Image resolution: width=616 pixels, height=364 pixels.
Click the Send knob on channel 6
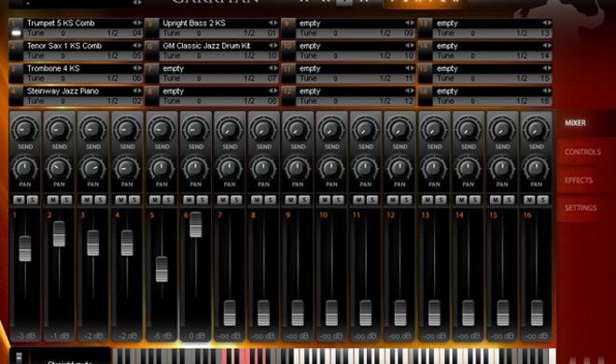click(x=195, y=129)
